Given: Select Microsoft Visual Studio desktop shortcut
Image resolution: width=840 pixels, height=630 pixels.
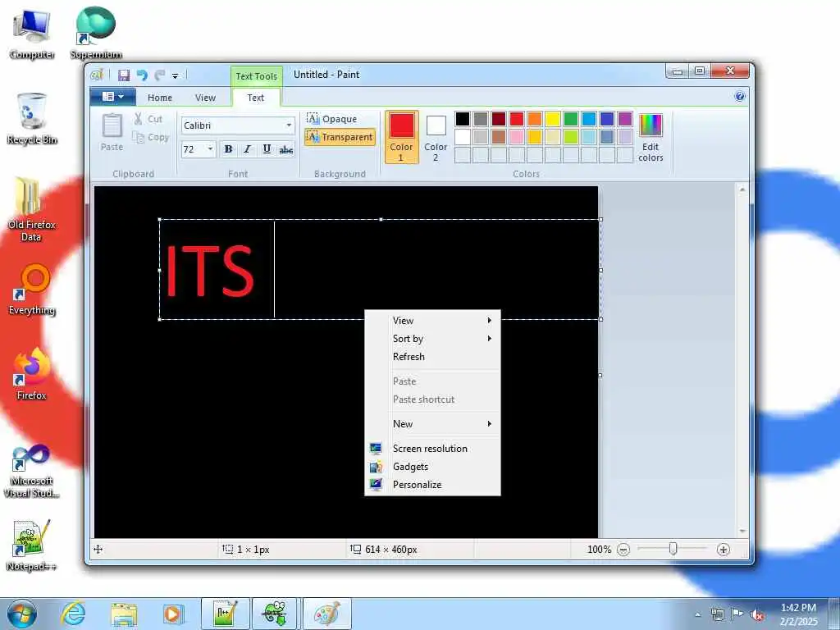Looking at the screenshot, I should click(x=32, y=472).
